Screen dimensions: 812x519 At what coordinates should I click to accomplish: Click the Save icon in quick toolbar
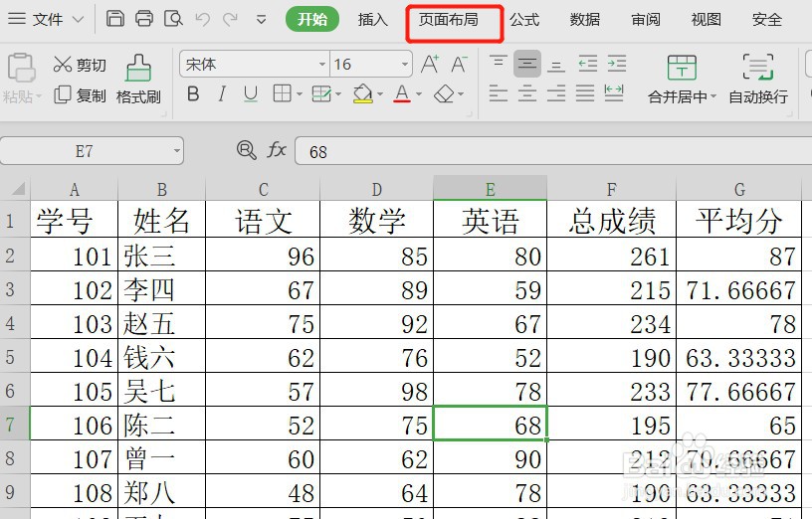115,19
